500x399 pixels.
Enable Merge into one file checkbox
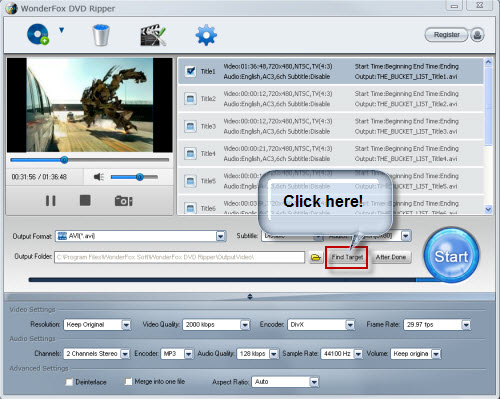coord(128,381)
